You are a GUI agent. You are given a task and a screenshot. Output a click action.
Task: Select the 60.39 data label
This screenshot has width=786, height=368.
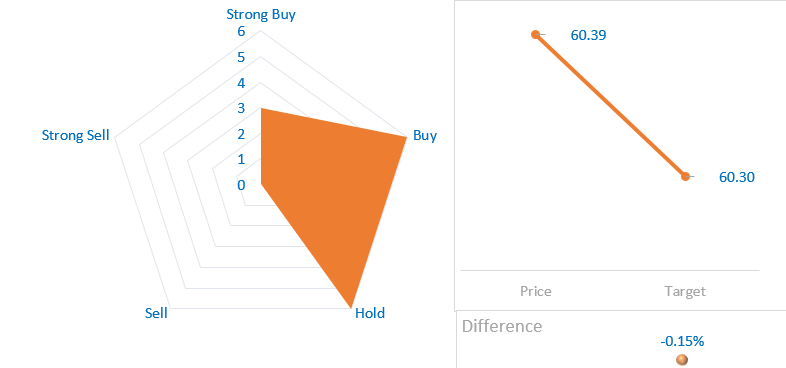pos(588,36)
